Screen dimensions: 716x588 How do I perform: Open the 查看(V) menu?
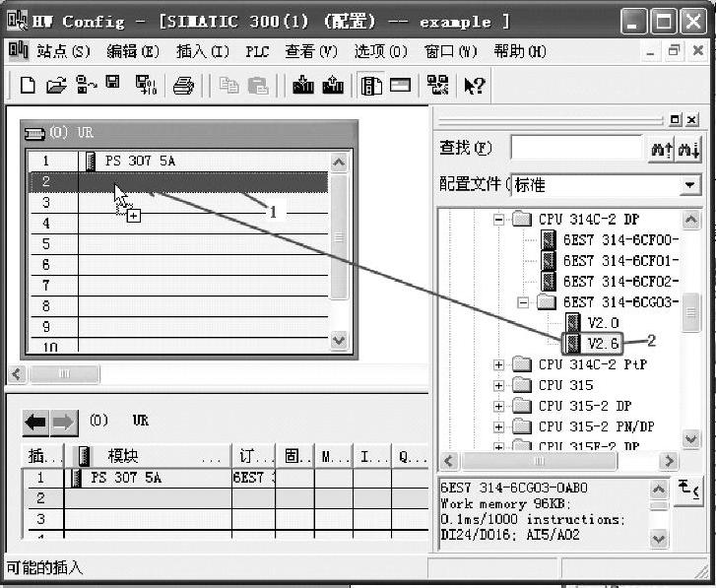tap(311, 51)
